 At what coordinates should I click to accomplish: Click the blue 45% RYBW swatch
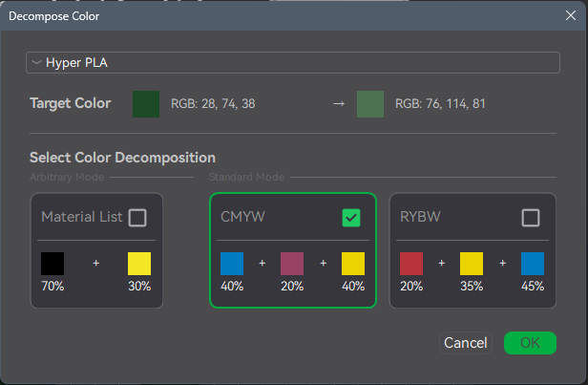coord(533,264)
